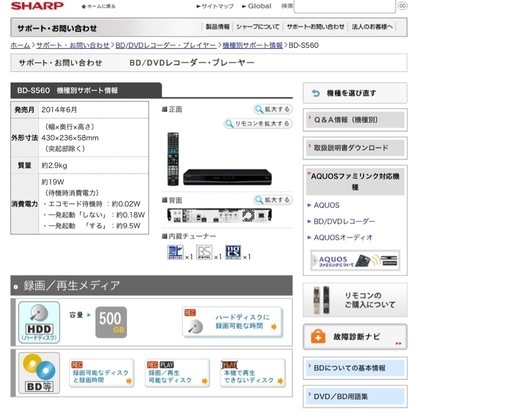The height and width of the screenshot is (414, 512).
Task: Click AQUOSファミリンク対応機種 header
Action: click(x=355, y=182)
